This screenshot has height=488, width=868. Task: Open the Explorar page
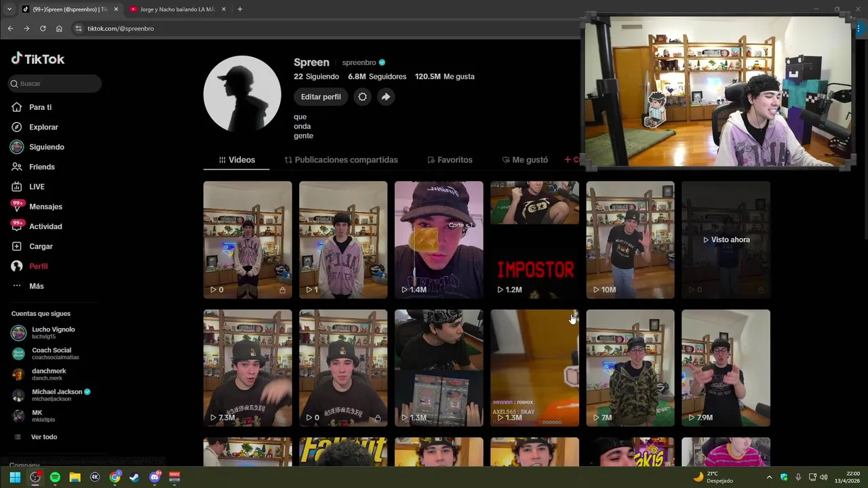click(x=43, y=127)
